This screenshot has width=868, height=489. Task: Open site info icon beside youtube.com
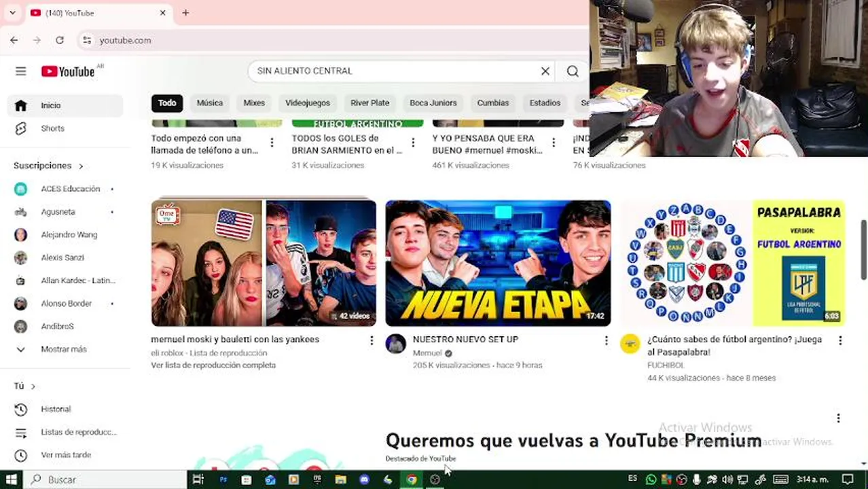pos(87,40)
